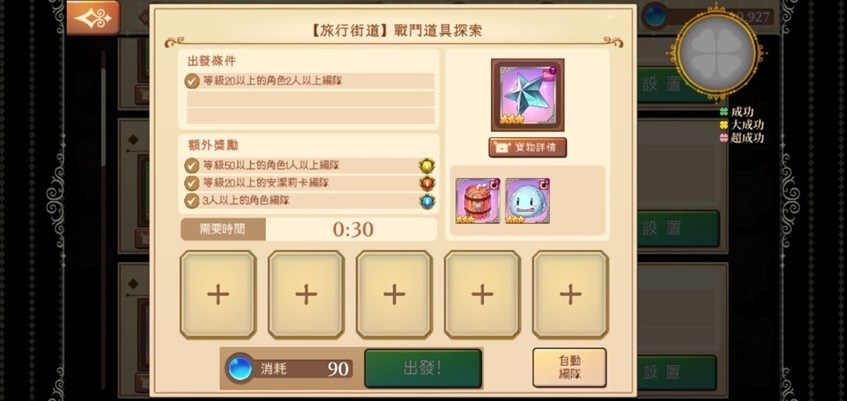This screenshot has height=401, width=847.
Task: Click the gold medal bonus icon
Action: point(427,166)
